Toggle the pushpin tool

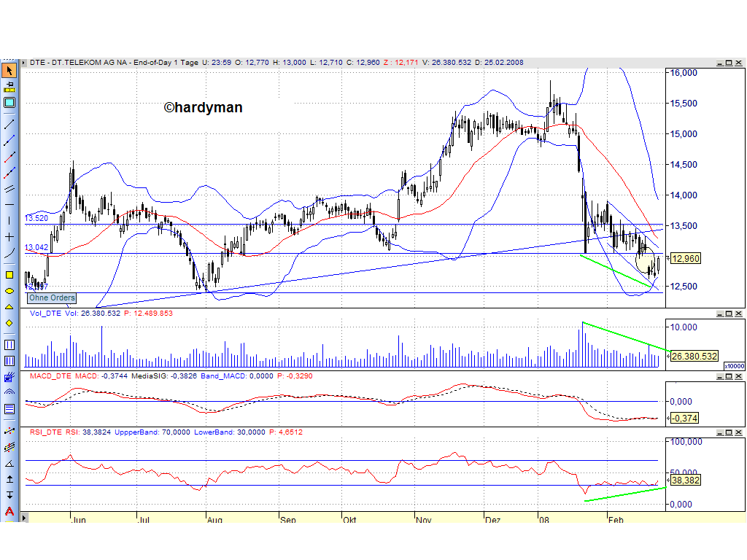click(10, 86)
